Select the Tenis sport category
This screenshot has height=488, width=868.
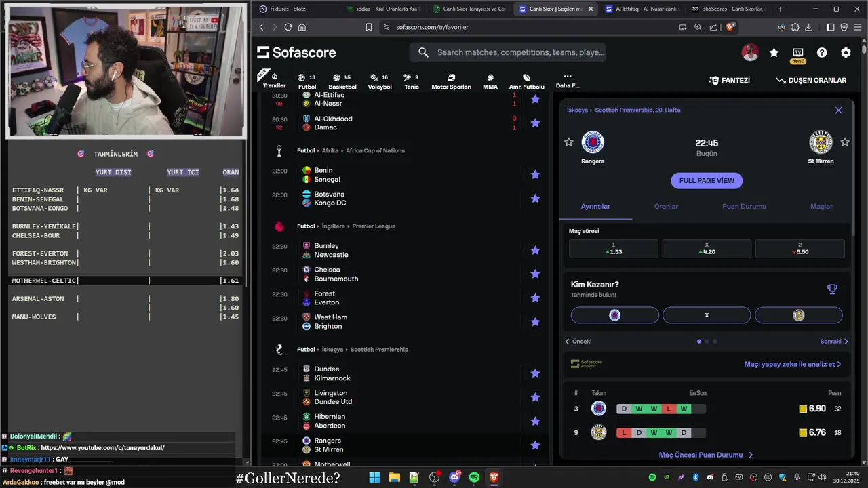(411, 81)
